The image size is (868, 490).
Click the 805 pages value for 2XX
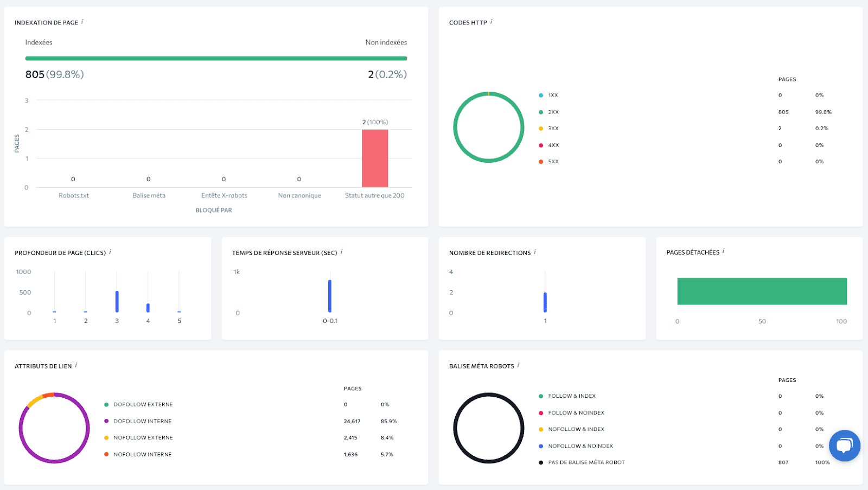coord(783,112)
